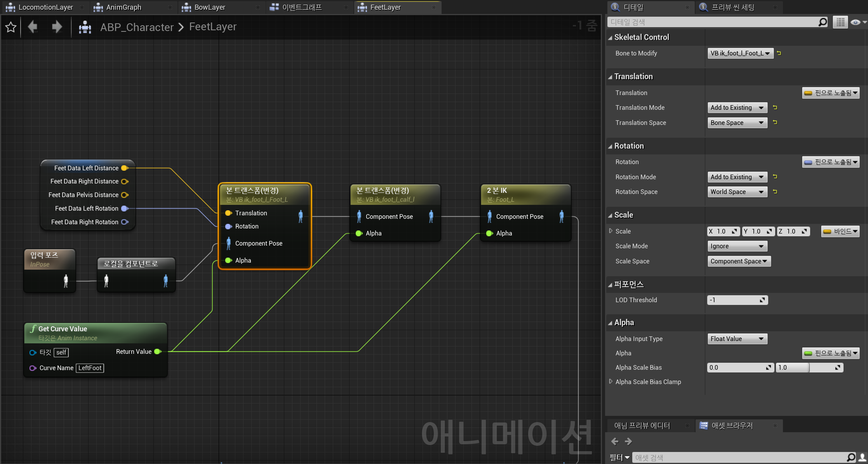This screenshot has width=868, height=464.
Task: Switch to the AnimGraph tab
Action: [x=124, y=7]
